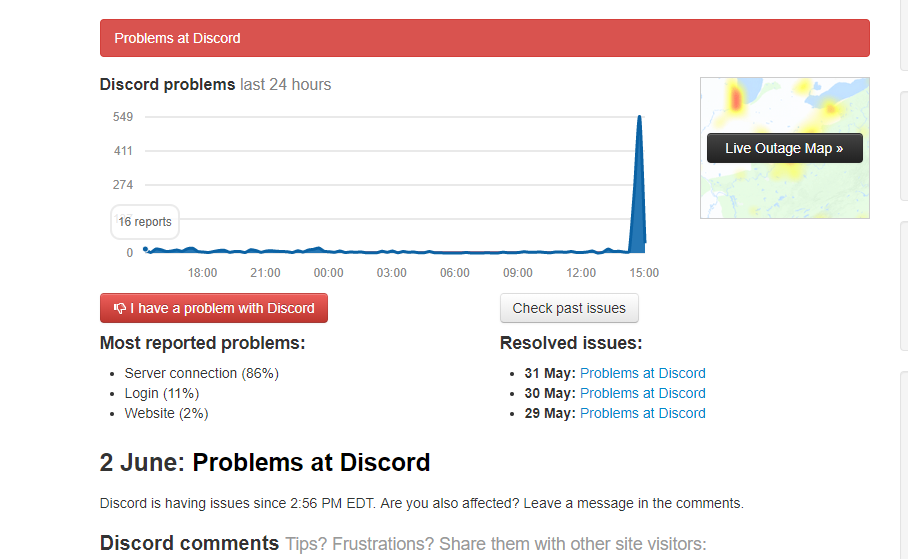Open the 29 May Problems at Discord link
The height and width of the screenshot is (559, 908).
point(643,413)
